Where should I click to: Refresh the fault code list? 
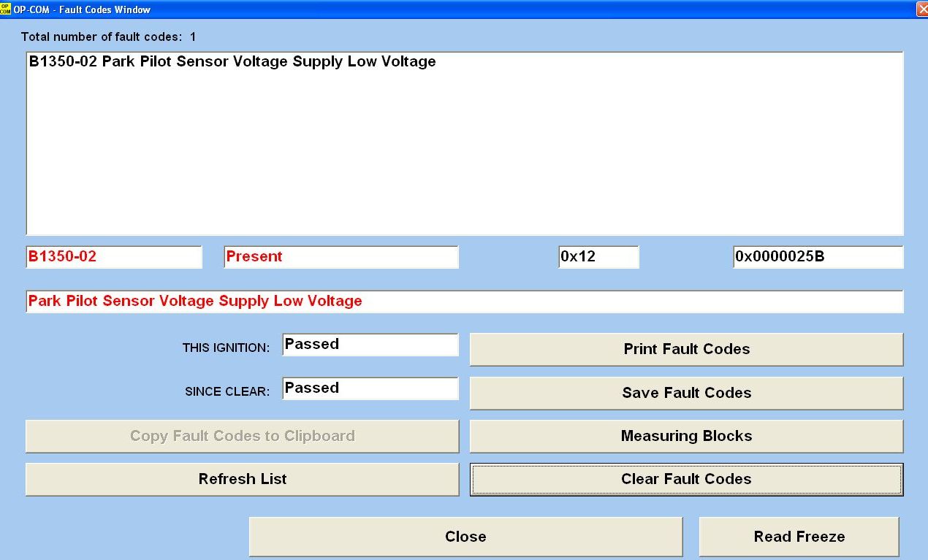[x=242, y=479]
